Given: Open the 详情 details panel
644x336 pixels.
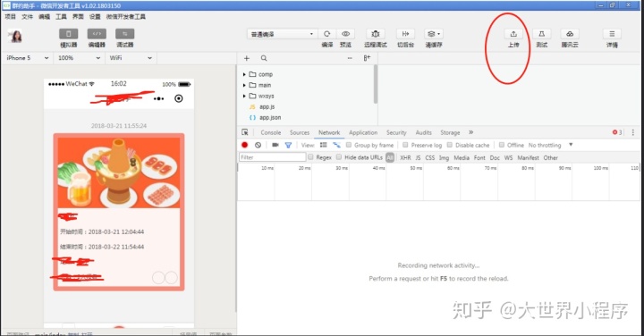Looking at the screenshot, I should point(612,34).
